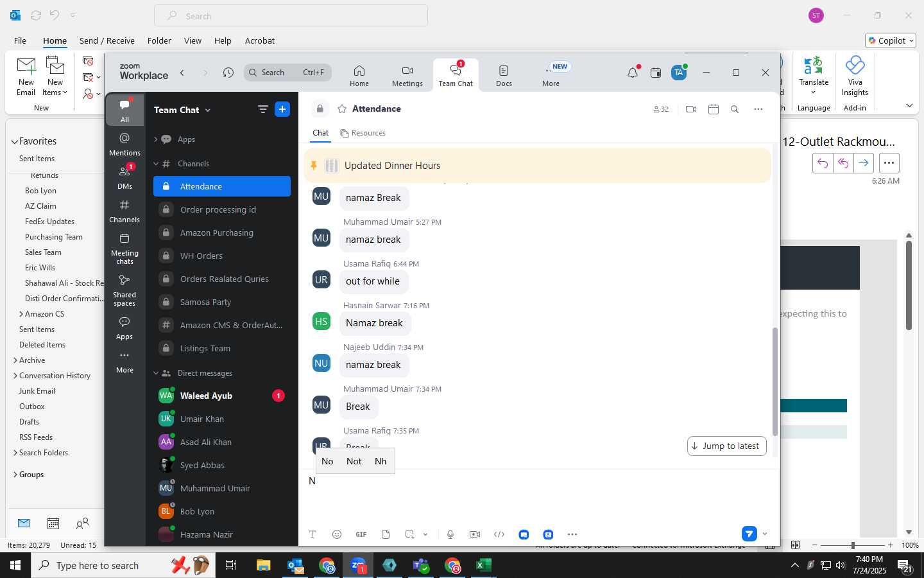The height and width of the screenshot is (578, 924).
Task: Open screenshot options dropdown
Action: [x=425, y=534]
